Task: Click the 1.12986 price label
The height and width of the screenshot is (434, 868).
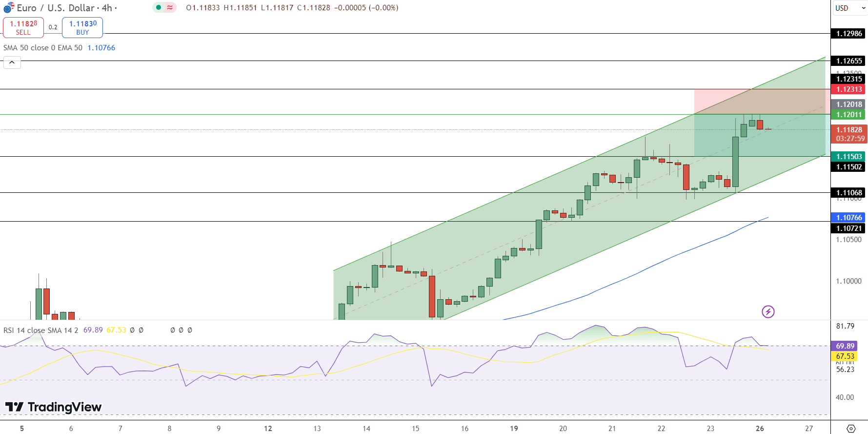Action: [x=849, y=34]
